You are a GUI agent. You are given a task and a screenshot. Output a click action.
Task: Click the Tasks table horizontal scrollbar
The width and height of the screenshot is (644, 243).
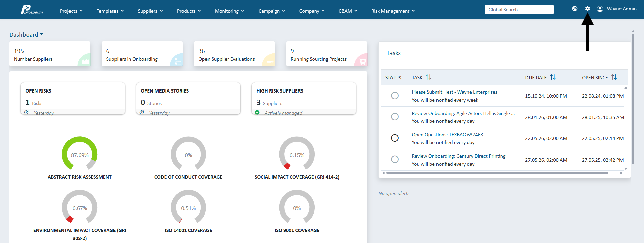497,173
